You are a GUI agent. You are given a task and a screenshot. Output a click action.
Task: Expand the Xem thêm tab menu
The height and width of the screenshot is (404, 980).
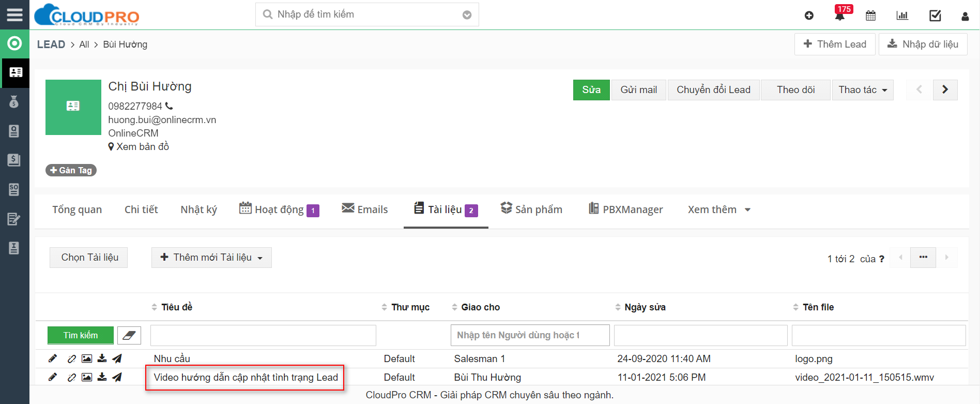(x=718, y=210)
